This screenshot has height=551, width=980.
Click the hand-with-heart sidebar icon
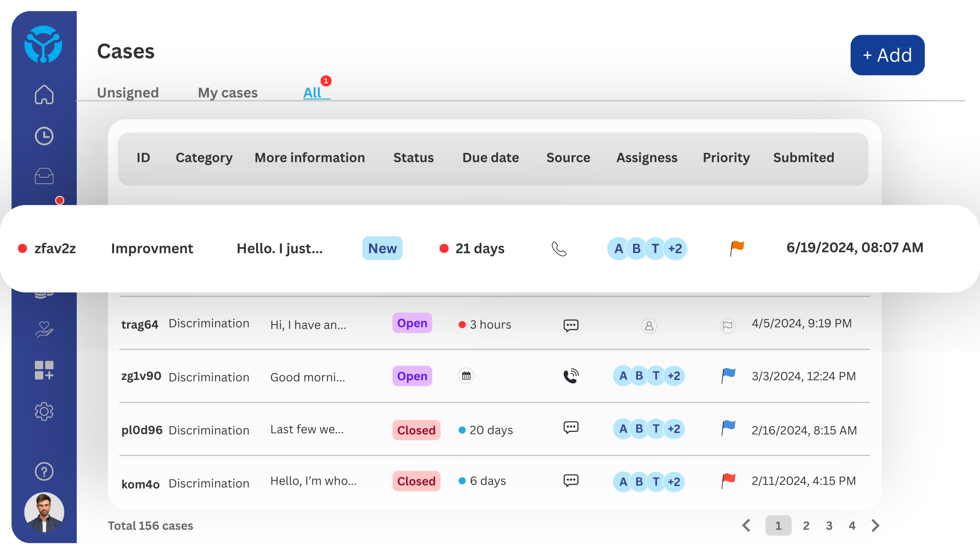44,329
